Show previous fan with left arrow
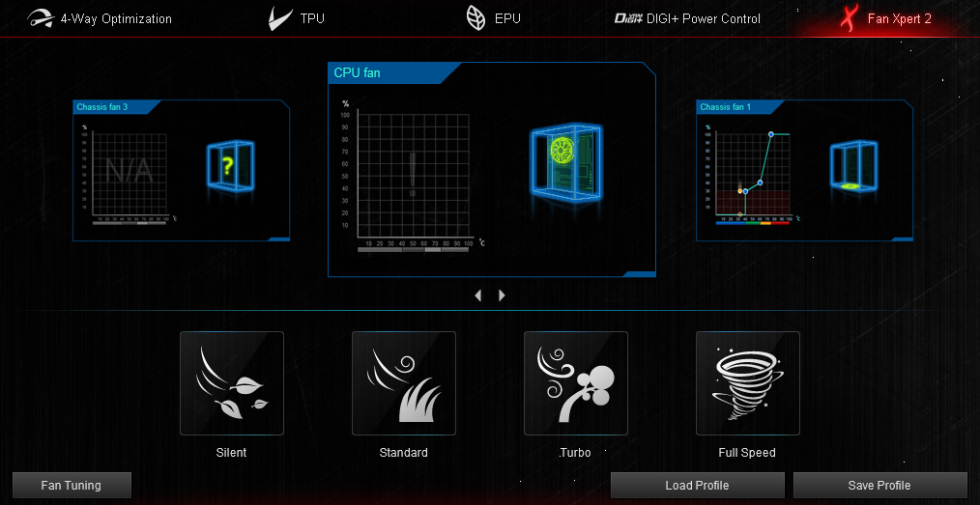 478,295
